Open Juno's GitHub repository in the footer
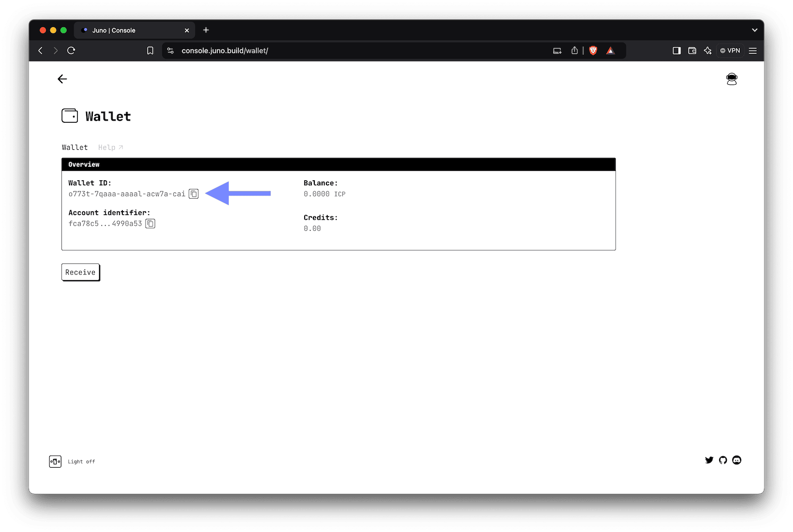793x532 pixels. (x=722, y=460)
